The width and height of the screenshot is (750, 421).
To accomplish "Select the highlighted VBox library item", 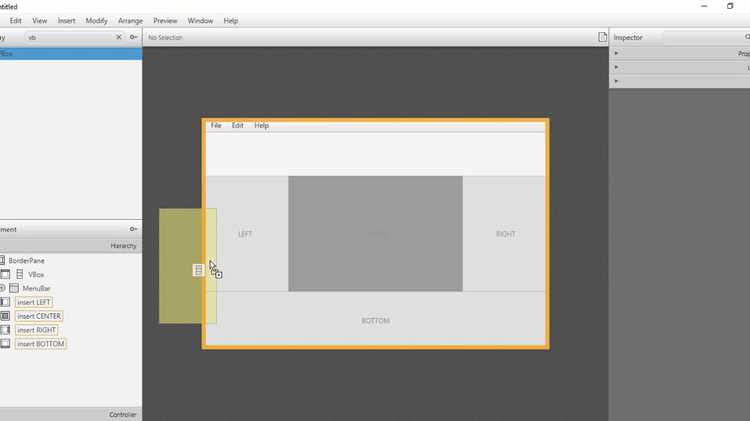I will point(71,54).
